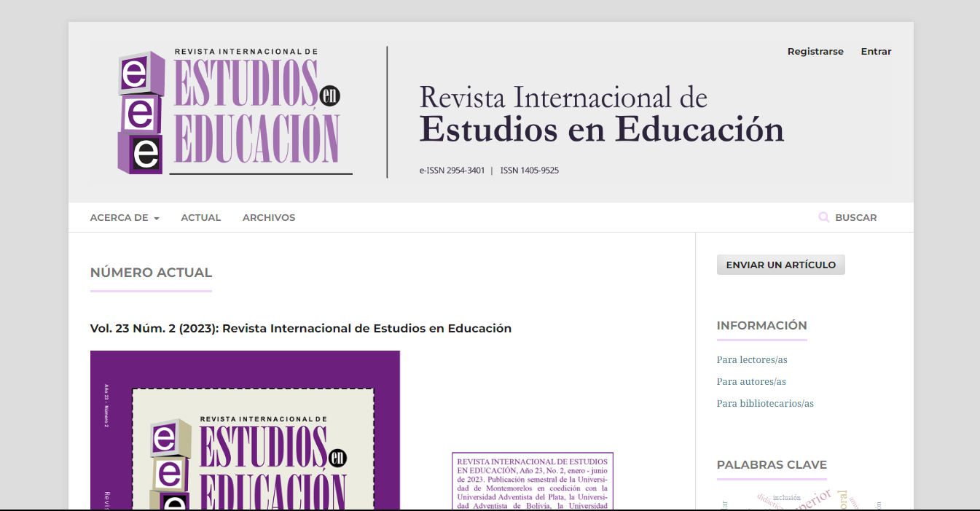980x511 pixels.
Task: Click the magnifying glass search icon
Action: click(x=824, y=217)
